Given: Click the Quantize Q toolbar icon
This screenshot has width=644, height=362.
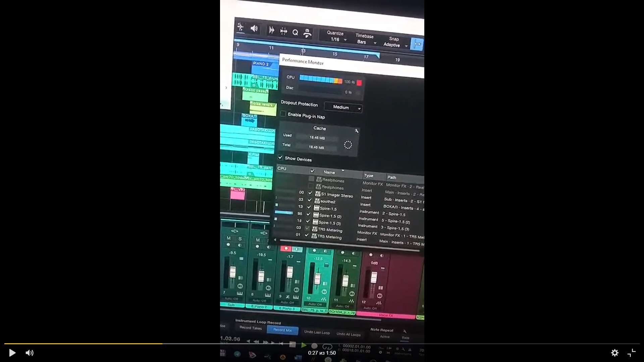Looking at the screenshot, I should click(x=295, y=33).
